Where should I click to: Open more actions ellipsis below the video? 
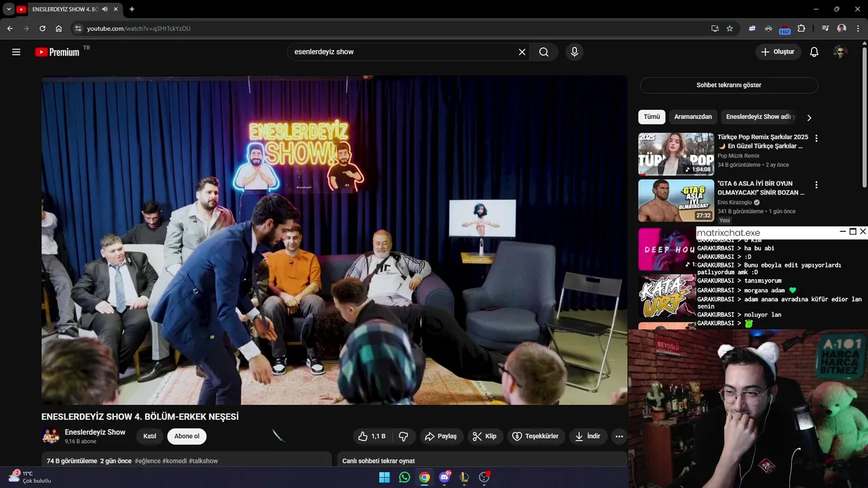[619, 436]
